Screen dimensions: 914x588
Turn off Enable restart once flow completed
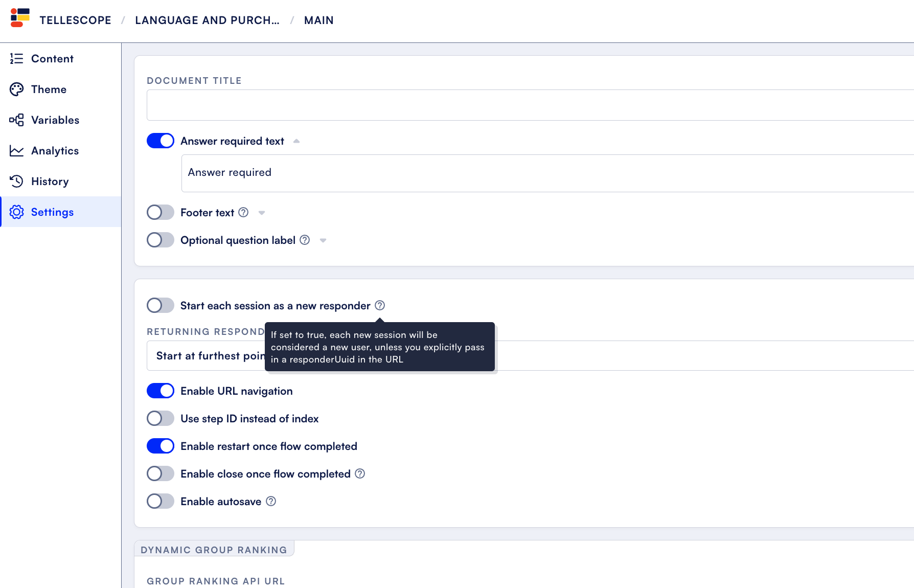pyautogui.click(x=161, y=446)
